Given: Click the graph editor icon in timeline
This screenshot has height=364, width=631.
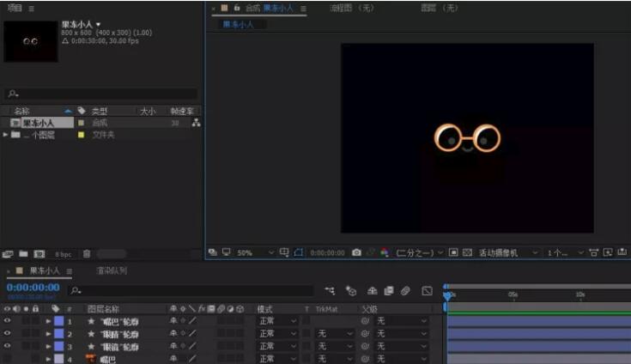Looking at the screenshot, I should (x=427, y=291).
